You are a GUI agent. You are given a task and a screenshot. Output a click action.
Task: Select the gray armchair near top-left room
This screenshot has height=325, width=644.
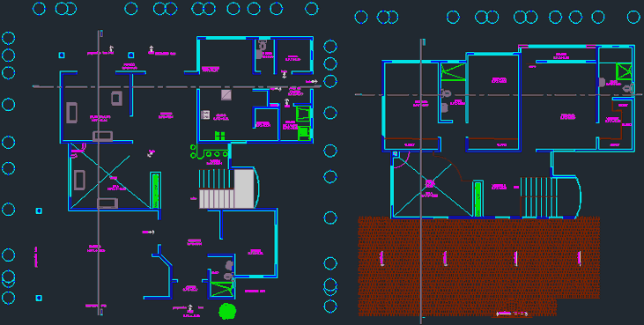point(116,98)
